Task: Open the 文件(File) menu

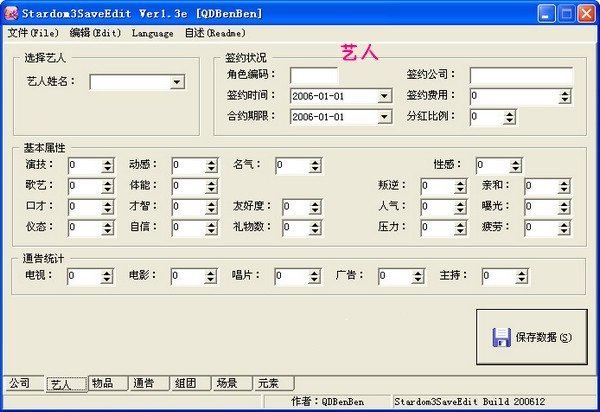Action: click(x=33, y=32)
